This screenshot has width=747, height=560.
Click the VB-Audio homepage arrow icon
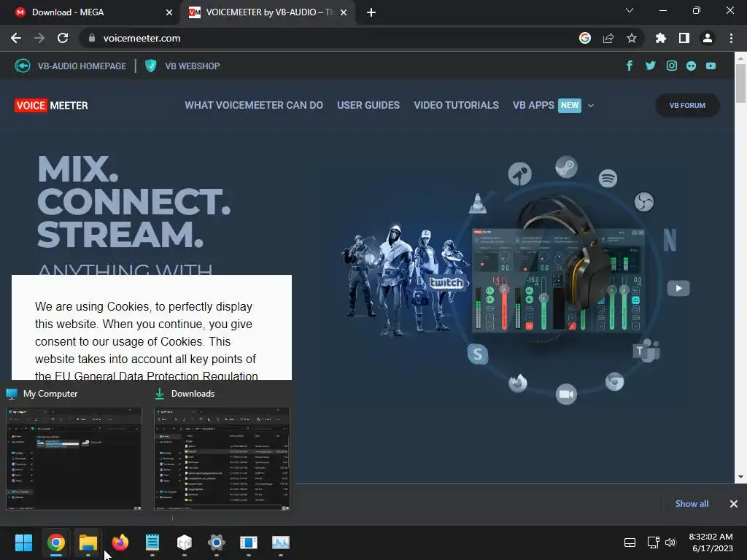coord(23,66)
